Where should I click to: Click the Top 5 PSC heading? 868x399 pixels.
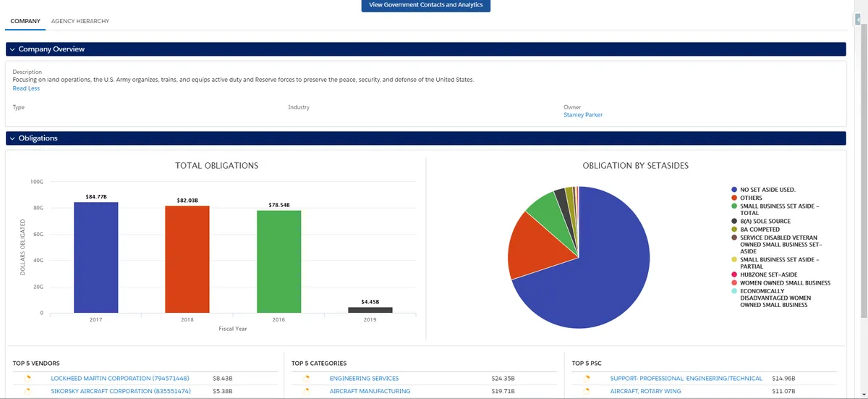click(587, 363)
